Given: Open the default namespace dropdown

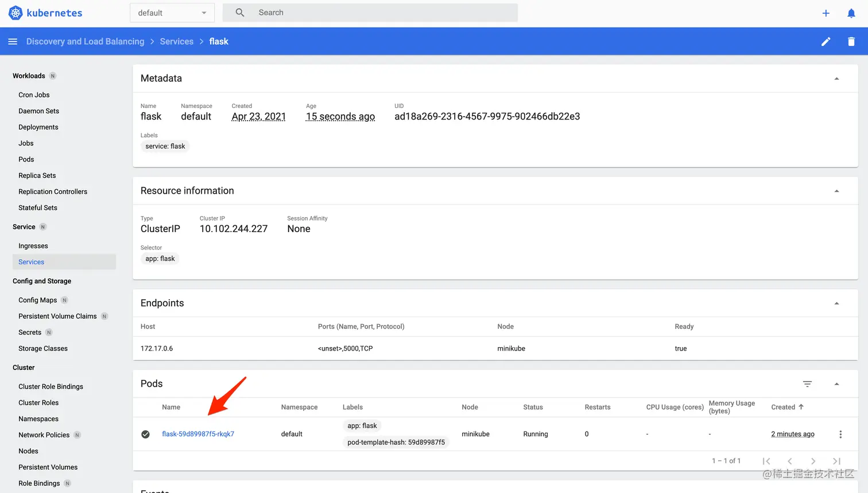Looking at the screenshot, I should pyautogui.click(x=172, y=13).
